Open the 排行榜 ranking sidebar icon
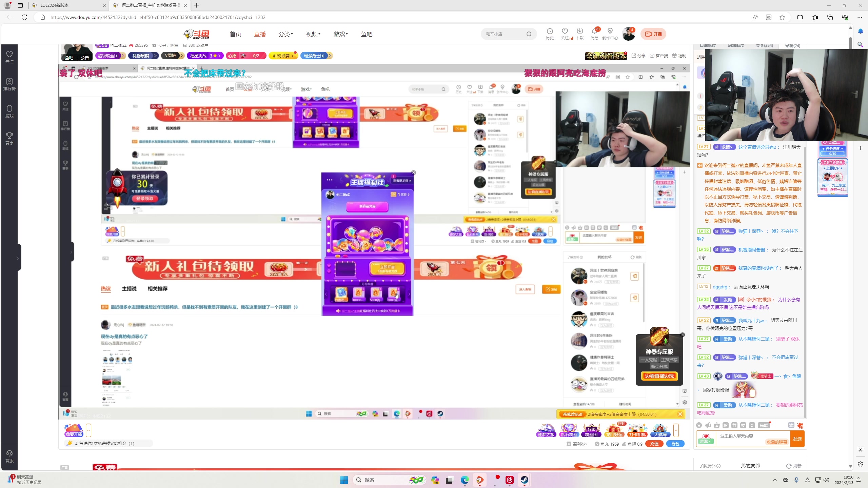The width and height of the screenshot is (868, 488). click(9, 84)
